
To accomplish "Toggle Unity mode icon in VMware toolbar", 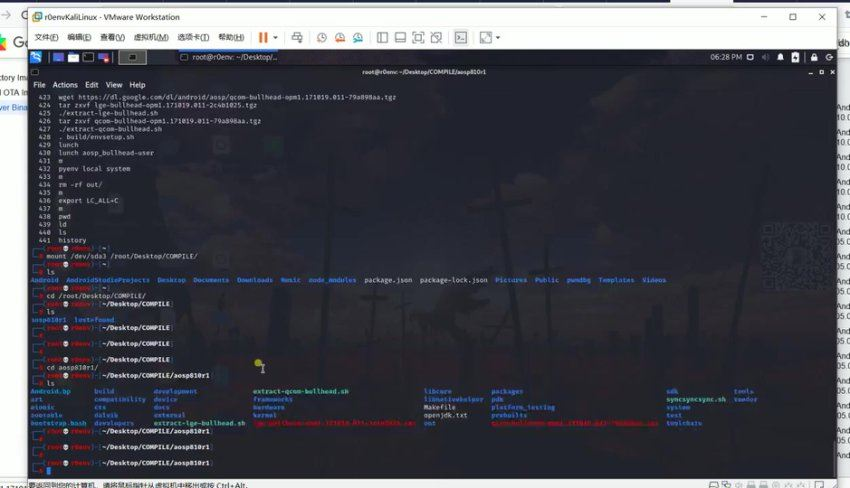I will coord(436,37).
